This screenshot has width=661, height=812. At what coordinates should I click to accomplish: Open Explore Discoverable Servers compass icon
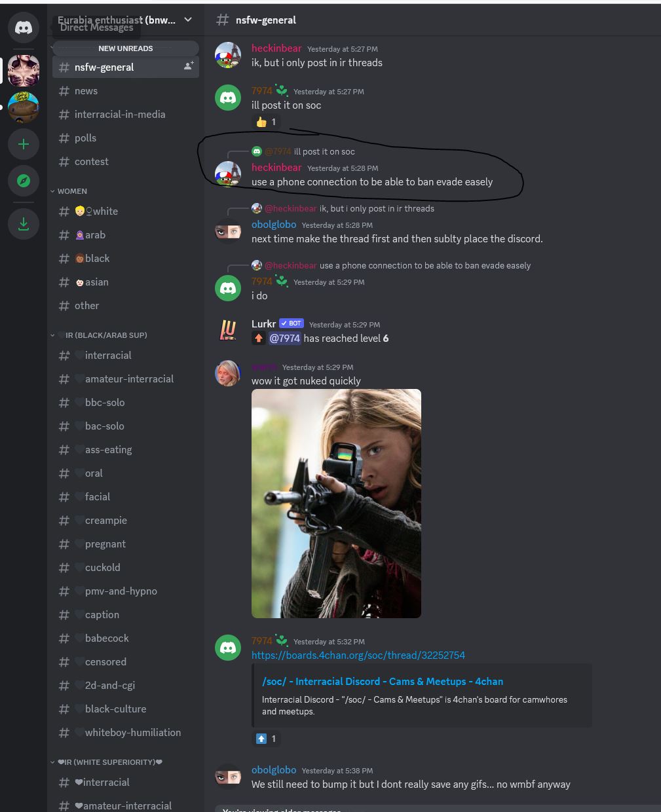tap(24, 181)
